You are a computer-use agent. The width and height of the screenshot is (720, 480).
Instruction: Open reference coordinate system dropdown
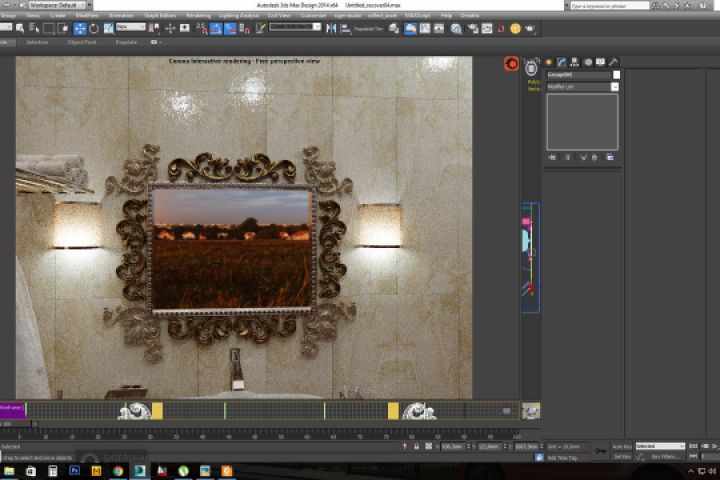pos(130,28)
